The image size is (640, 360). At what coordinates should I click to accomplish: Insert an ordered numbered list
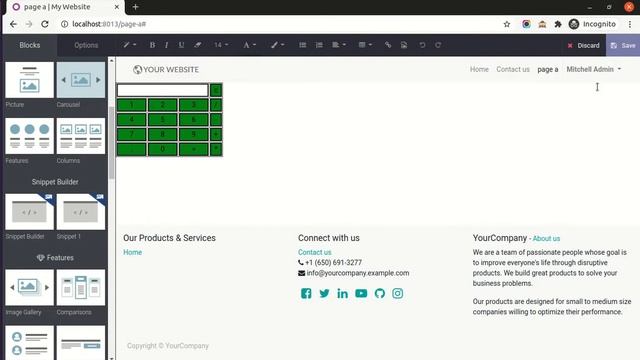[x=319, y=45]
